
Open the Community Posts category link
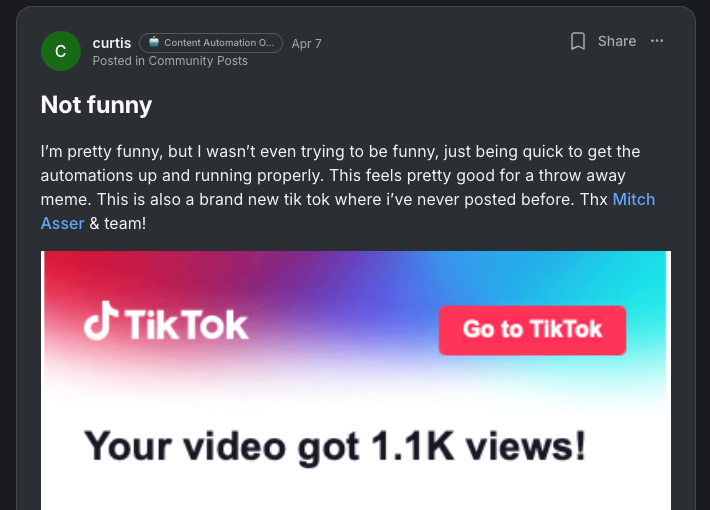tap(198, 61)
